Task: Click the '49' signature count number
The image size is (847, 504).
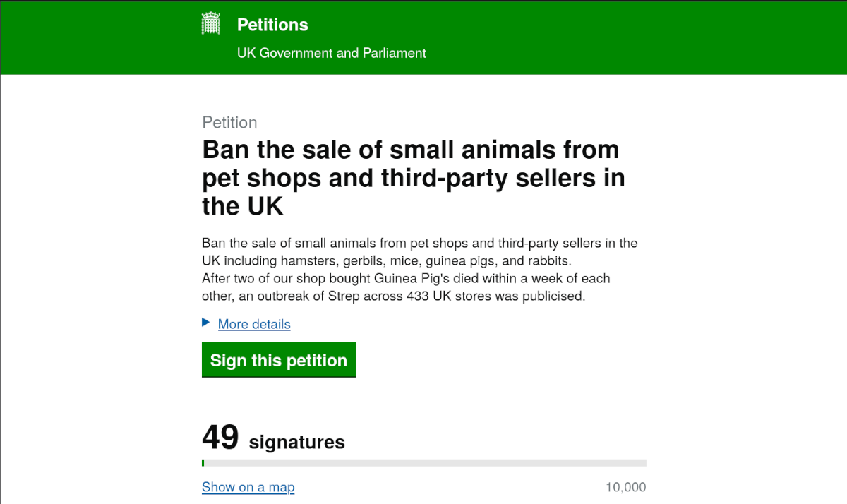Action: 220,438
